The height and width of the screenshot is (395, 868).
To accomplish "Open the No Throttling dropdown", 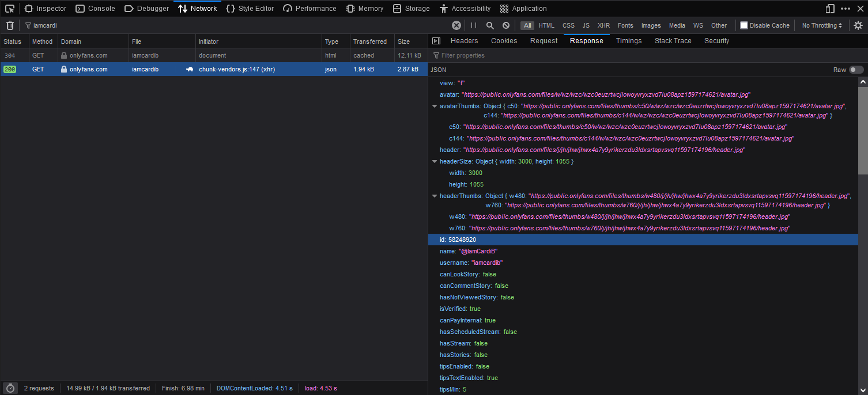I will tap(822, 25).
